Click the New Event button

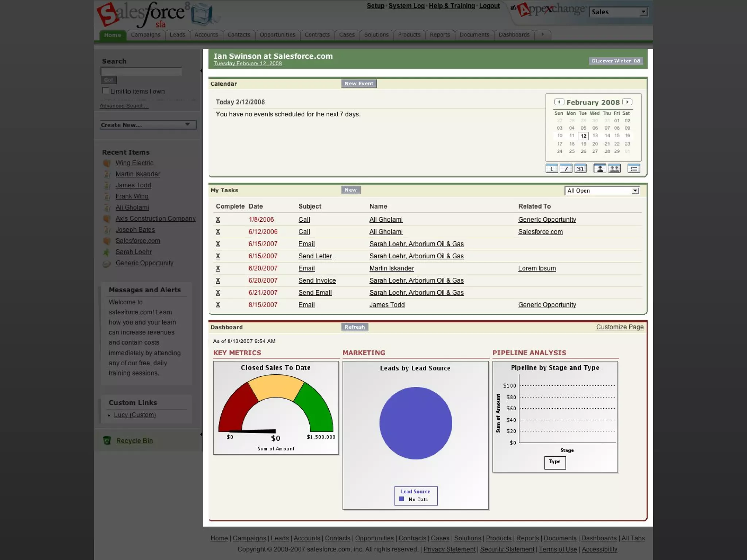coord(359,83)
